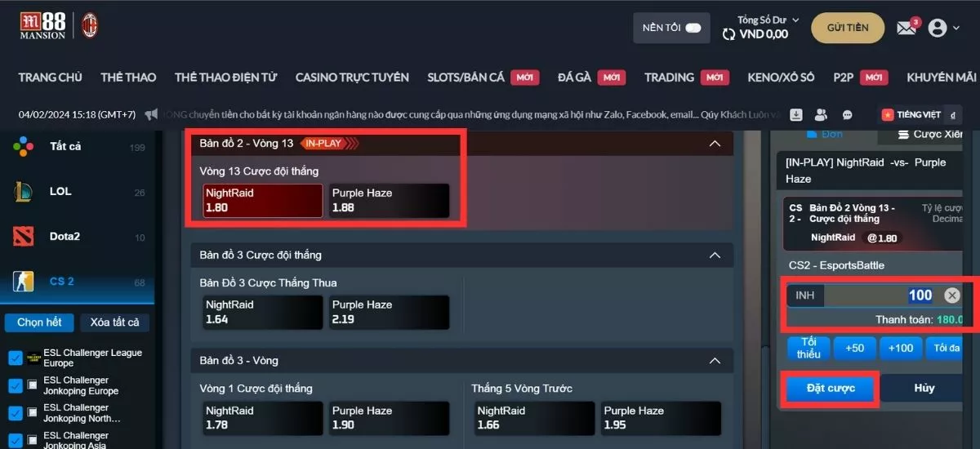Click the AC Milan club crest
The height and width of the screenshot is (449, 980).
88,26
